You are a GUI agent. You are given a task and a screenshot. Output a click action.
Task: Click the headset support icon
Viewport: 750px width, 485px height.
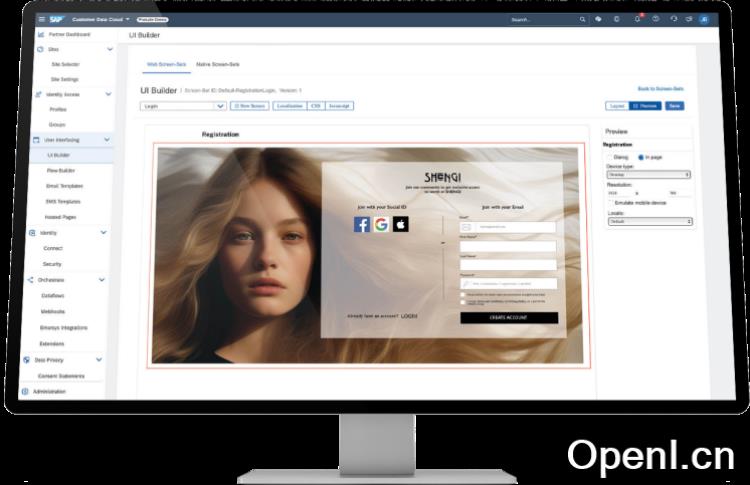[x=673, y=19]
